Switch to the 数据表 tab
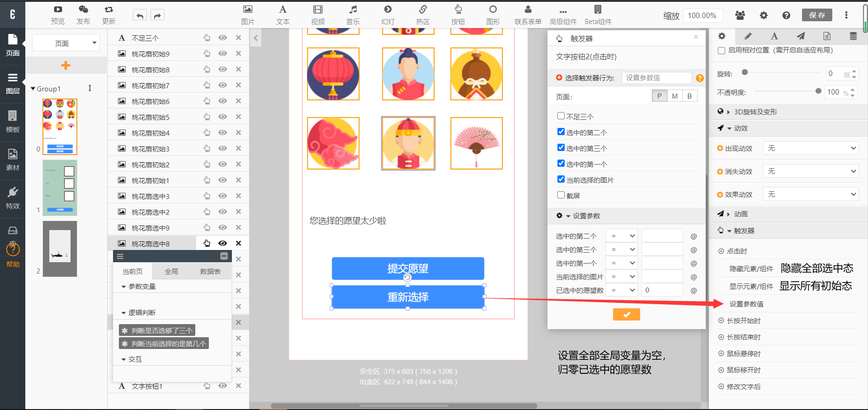The image size is (868, 410). click(x=210, y=271)
